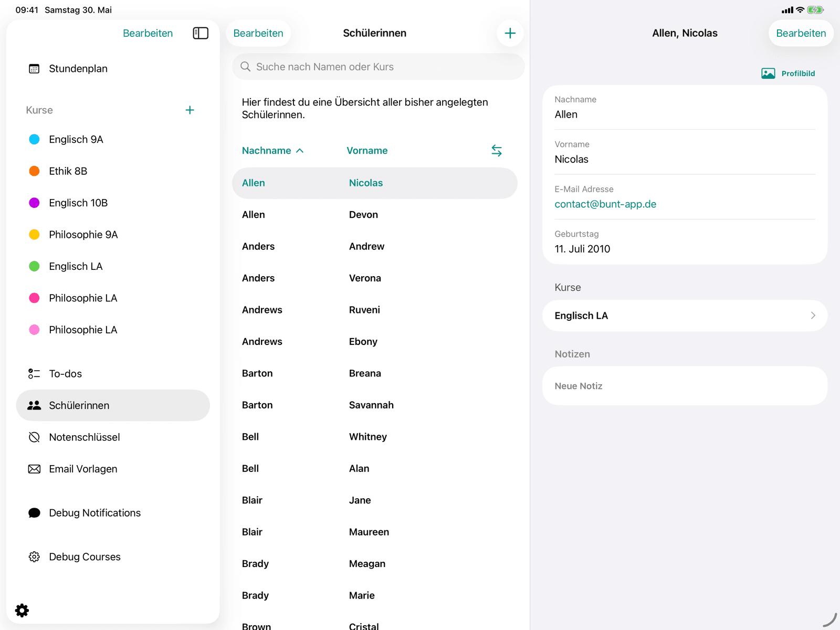Open the Philosophie 9A course
840x630 pixels.
click(x=113, y=235)
